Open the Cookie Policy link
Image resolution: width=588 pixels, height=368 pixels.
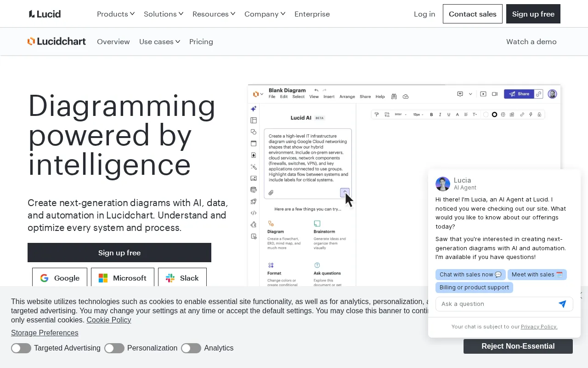(109, 320)
